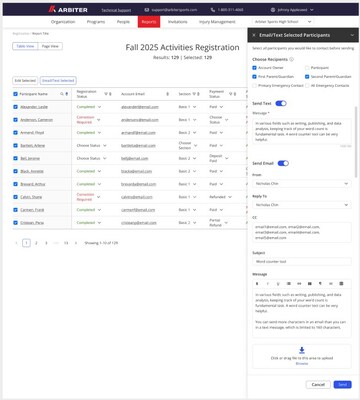
Task: Open the Injury Management menu
Action: click(x=217, y=22)
